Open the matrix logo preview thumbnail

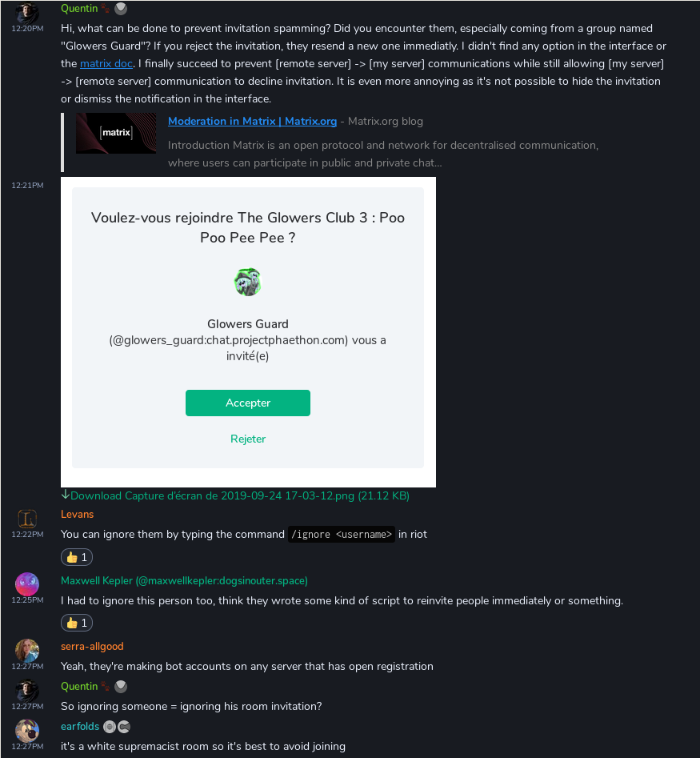click(x=116, y=134)
